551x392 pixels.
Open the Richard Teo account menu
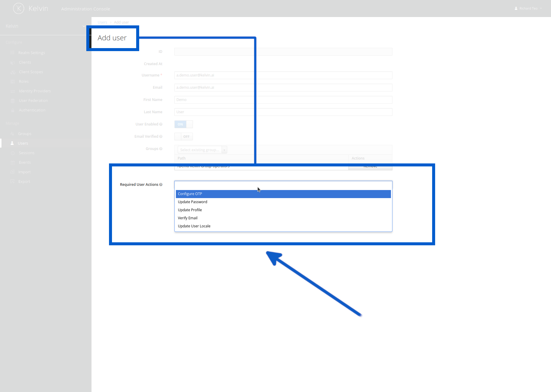coord(528,8)
